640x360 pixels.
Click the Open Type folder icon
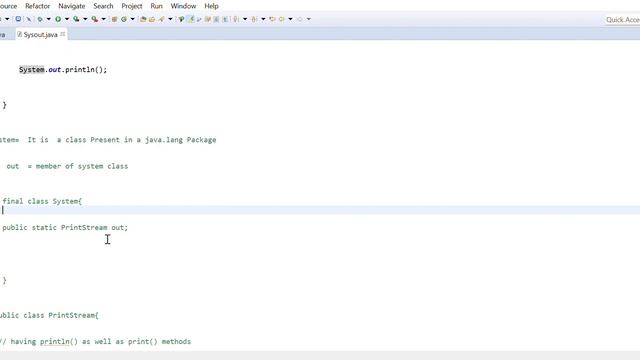pyautogui.click(x=143, y=19)
